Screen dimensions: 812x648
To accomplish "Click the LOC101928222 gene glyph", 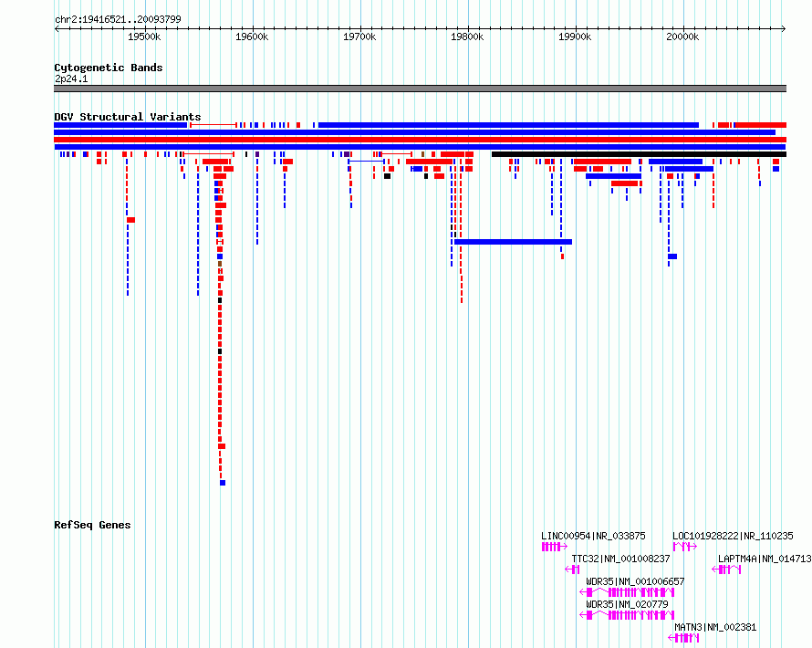I will tap(685, 547).
